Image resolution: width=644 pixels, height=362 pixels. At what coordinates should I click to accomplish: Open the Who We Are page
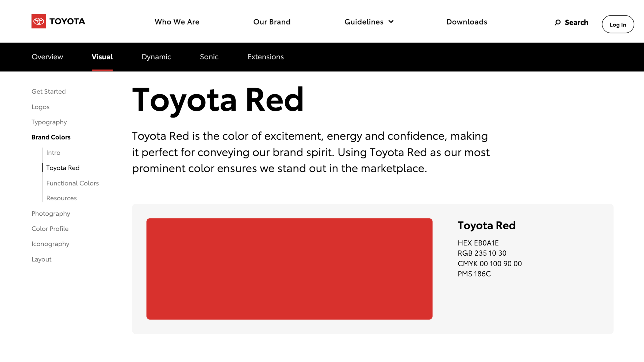click(x=177, y=22)
